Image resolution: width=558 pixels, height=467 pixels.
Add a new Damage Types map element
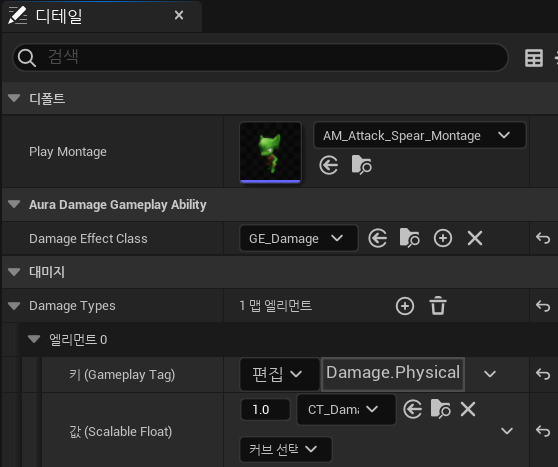pos(405,306)
